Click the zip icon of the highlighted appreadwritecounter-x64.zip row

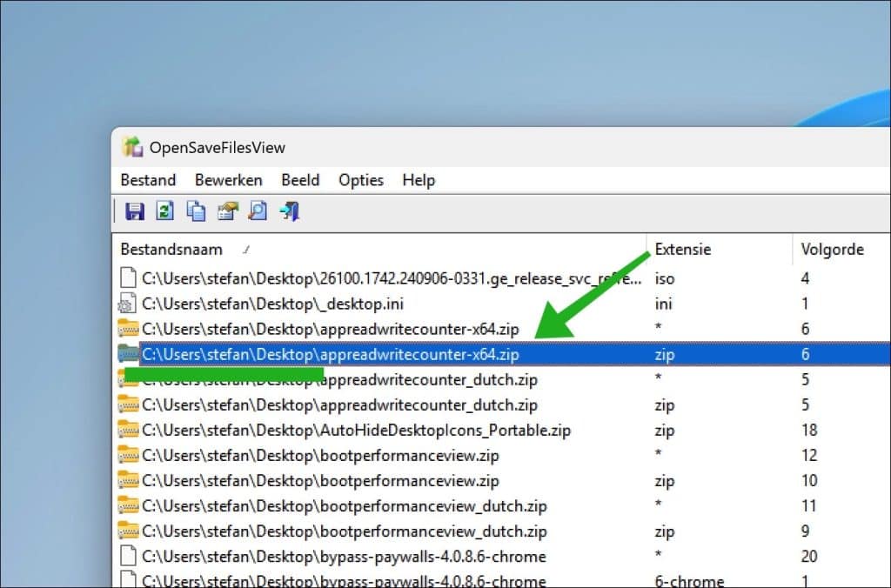[x=128, y=353]
